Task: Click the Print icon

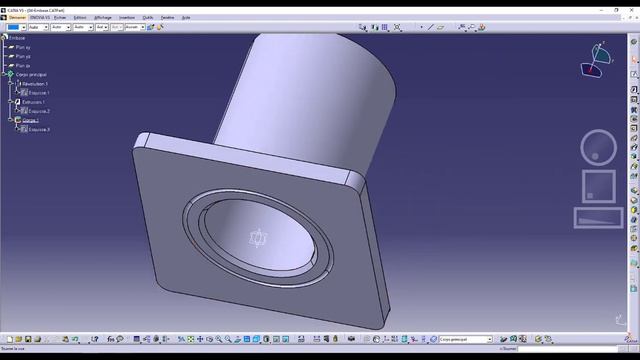Action: [x=38, y=339]
